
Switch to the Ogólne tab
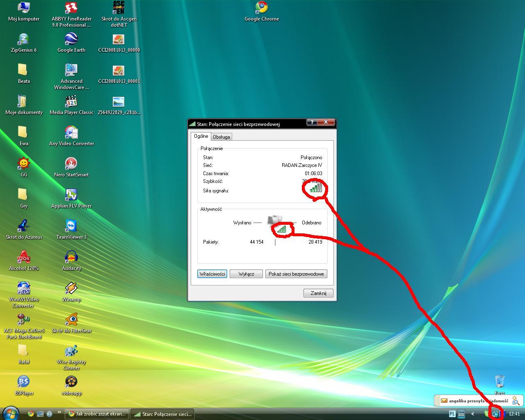[x=201, y=136]
